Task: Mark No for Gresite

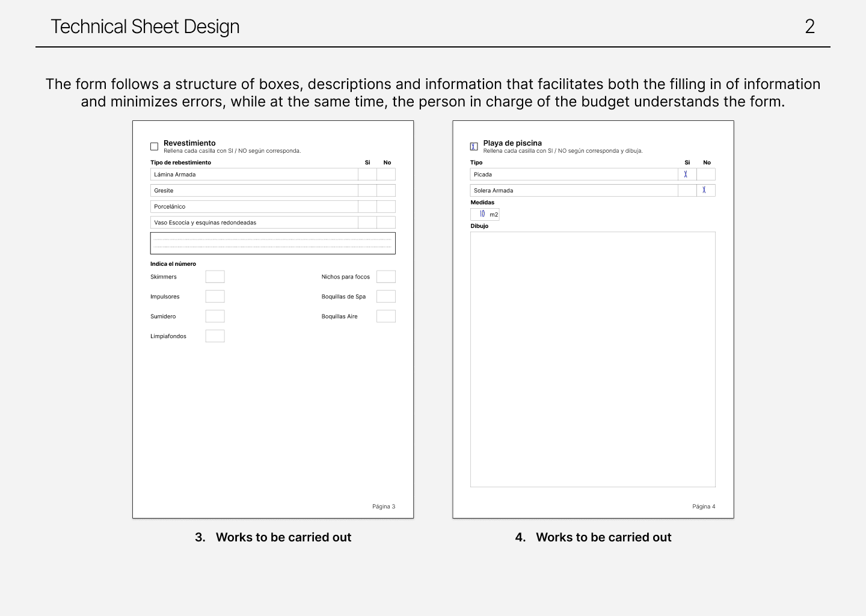Action: click(x=387, y=190)
